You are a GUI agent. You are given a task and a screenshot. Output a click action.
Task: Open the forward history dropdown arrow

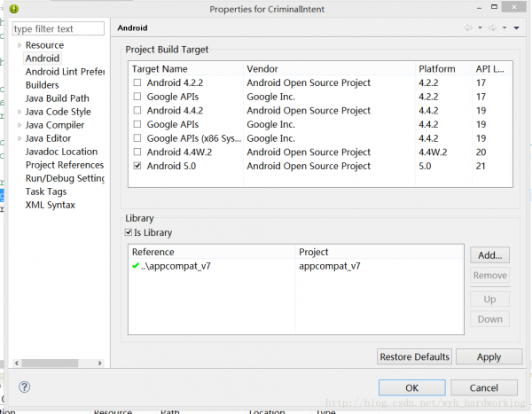click(505, 27)
